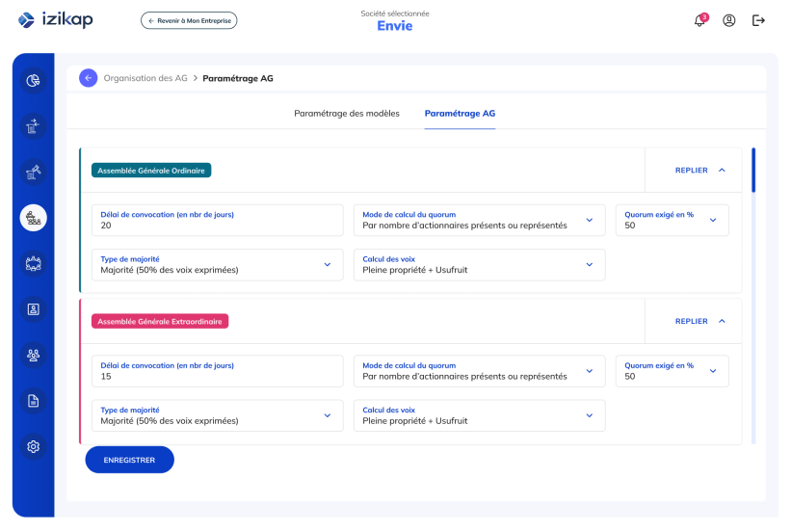Screen dimensions: 791x532
Task: Click the ENREGISTRER button
Action: click(129, 460)
